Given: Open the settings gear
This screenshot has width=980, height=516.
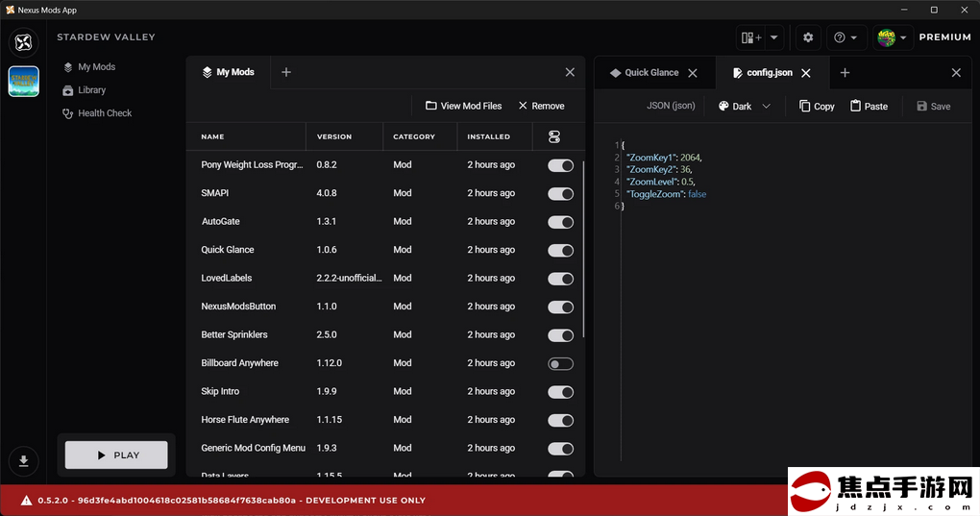Looking at the screenshot, I should (x=808, y=37).
